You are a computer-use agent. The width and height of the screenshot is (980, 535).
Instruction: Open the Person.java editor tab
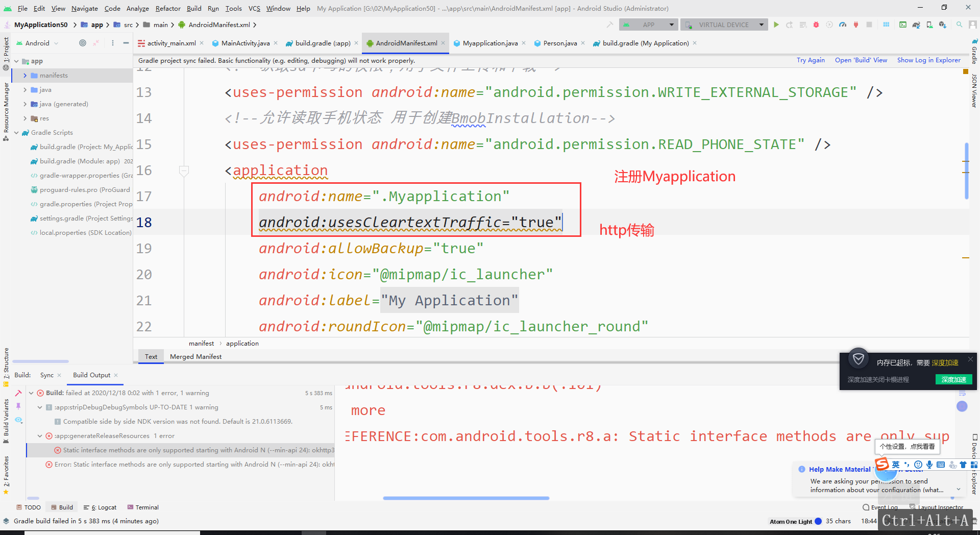coord(559,43)
